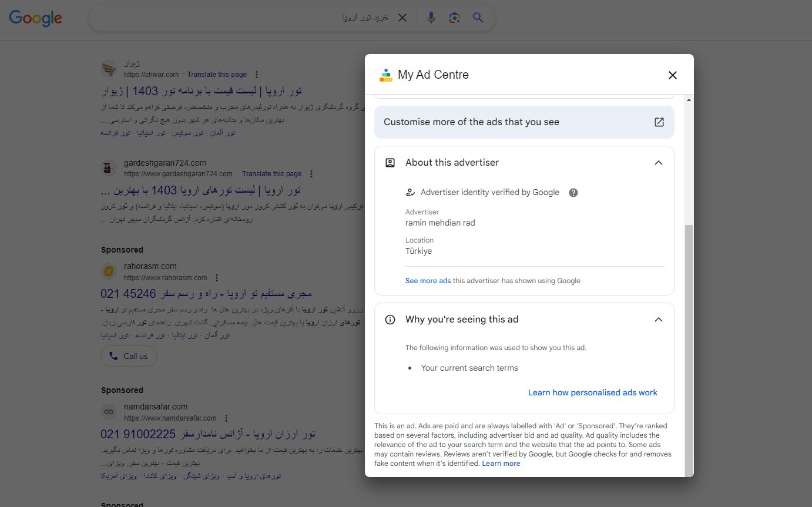Click the dialog's vertical scrollbar thumb
812x507 pixels.
pos(689,350)
